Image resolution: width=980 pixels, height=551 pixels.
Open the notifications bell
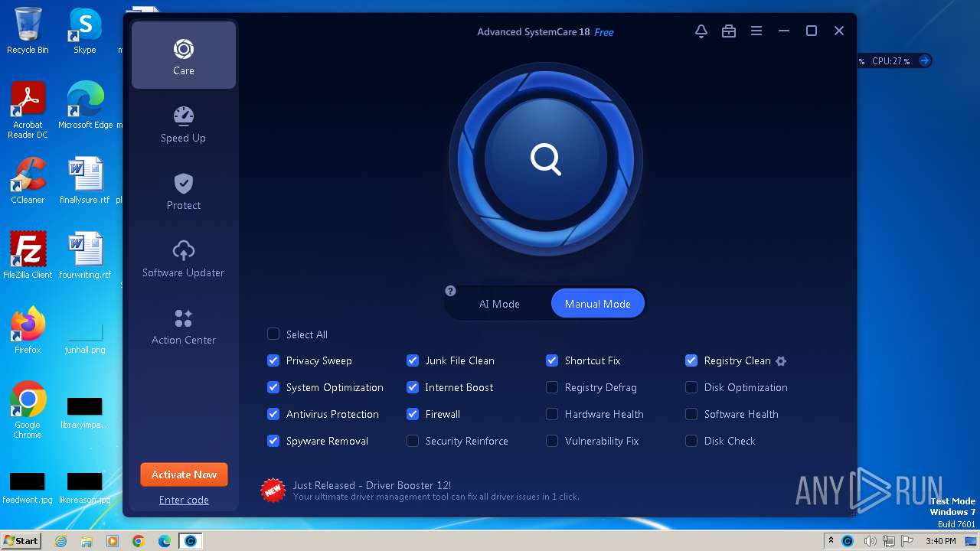coord(701,31)
